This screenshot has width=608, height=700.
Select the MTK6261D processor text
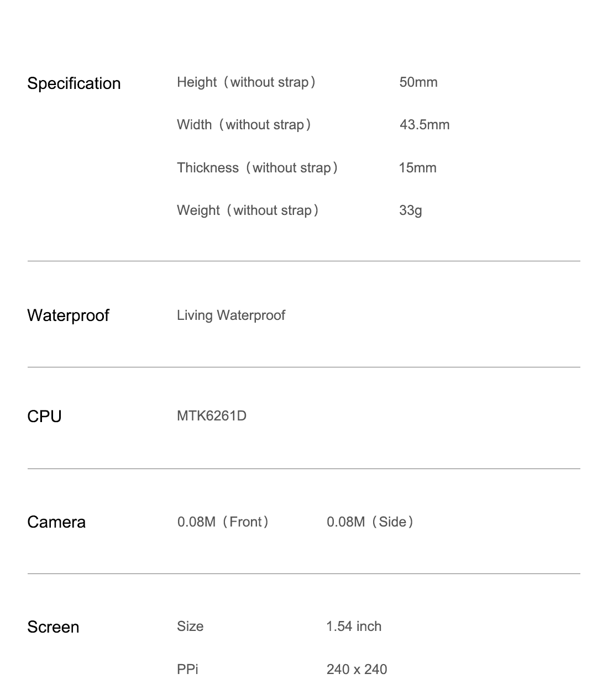pos(212,416)
